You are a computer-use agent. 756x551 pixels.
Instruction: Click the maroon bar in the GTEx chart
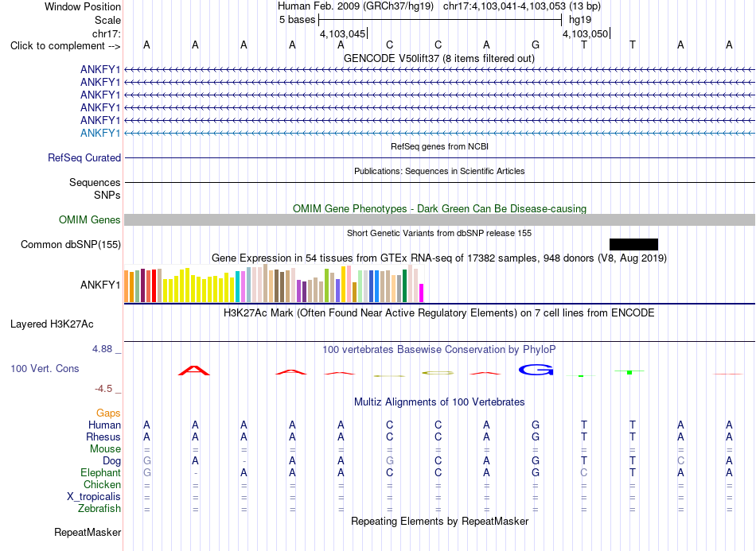tap(142, 285)
